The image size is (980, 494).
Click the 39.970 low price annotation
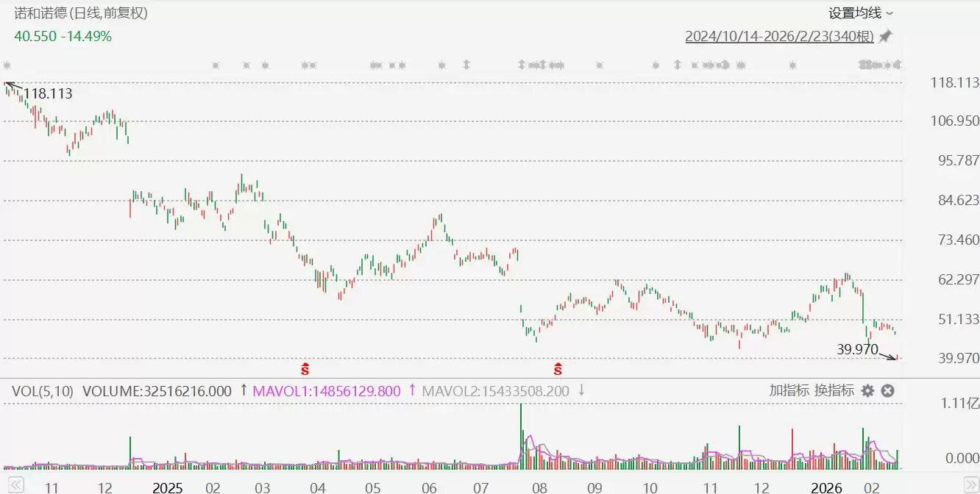click(x=857, y=349)
